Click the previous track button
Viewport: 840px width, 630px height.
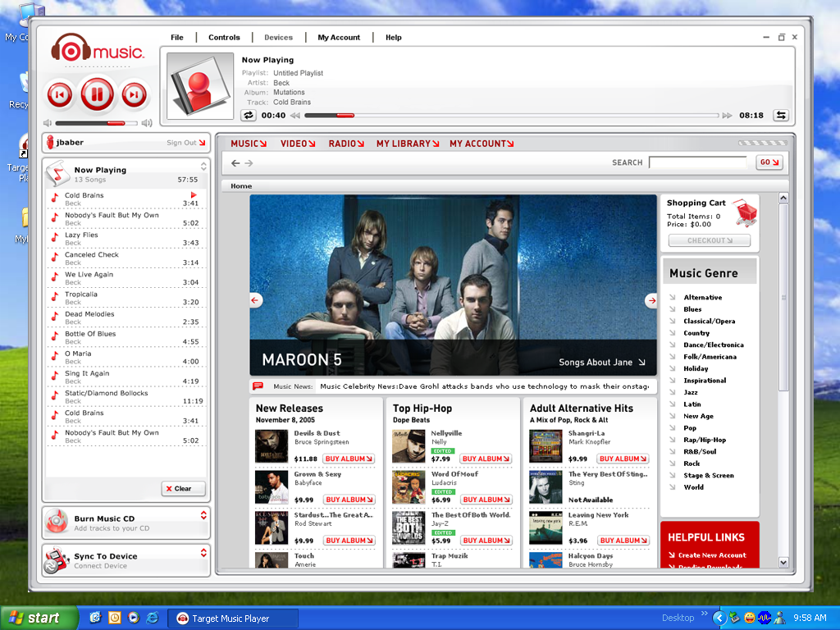point(59,95)
